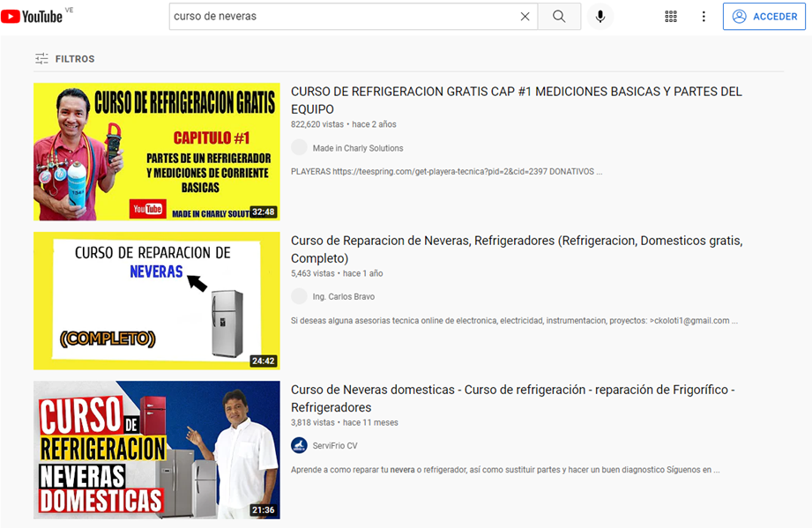The width and height of the screenshot is (812, 528).
Task: Open the three-dot settings menu
Action: [704, 17]
